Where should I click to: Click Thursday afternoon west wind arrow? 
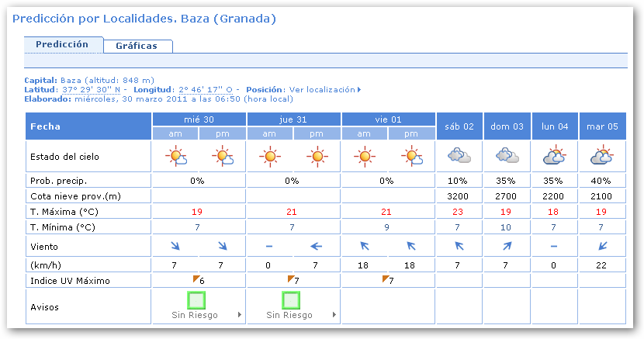317,246
